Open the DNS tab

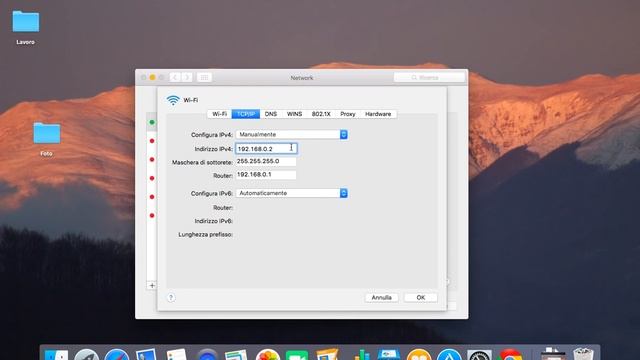(x=271, y=114)
